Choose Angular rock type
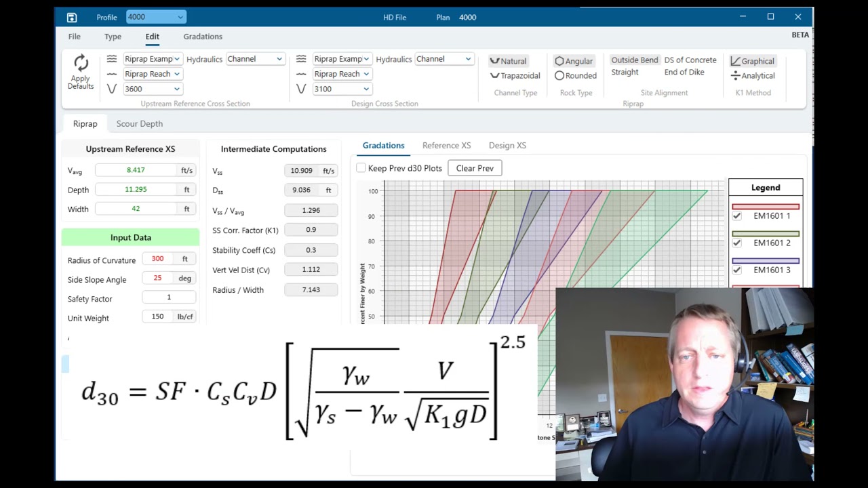This screenshot has height=488, width=868. coord(574,61)
